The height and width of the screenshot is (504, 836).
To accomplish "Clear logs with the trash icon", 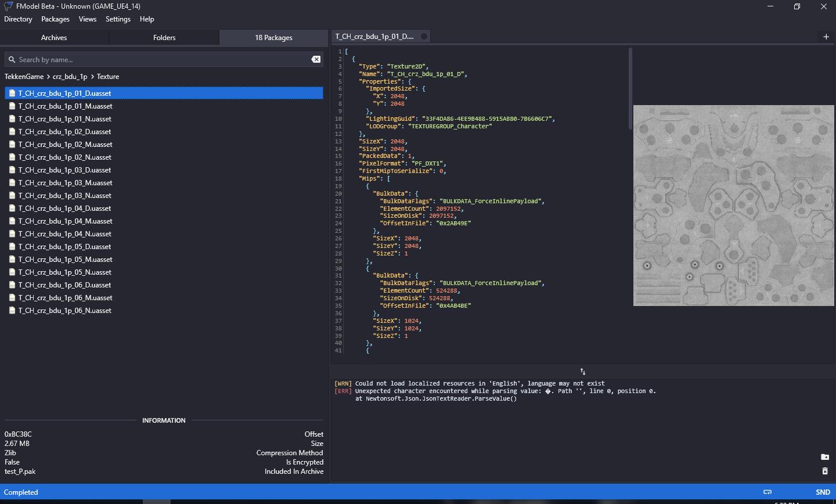I will [826, 471].
